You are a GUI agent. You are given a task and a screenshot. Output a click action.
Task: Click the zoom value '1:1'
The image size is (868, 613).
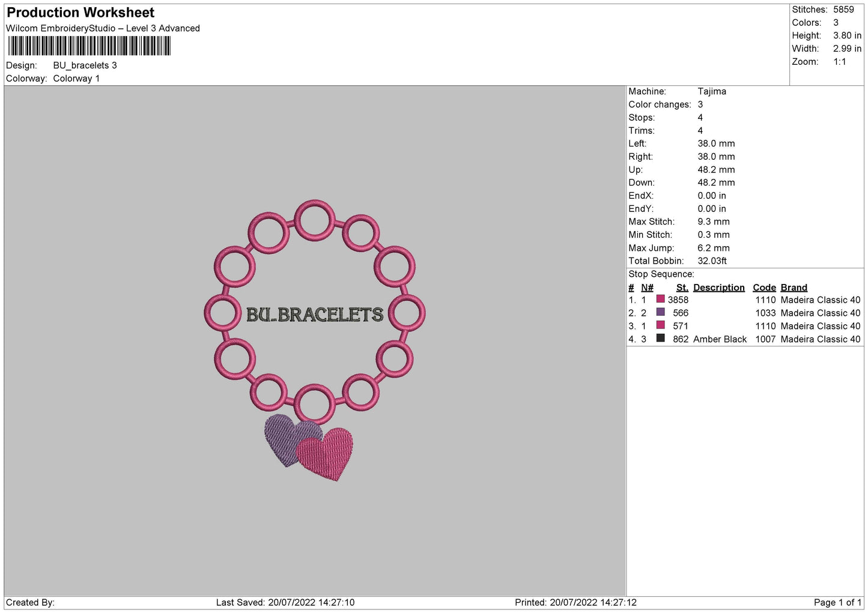[840, 62]
